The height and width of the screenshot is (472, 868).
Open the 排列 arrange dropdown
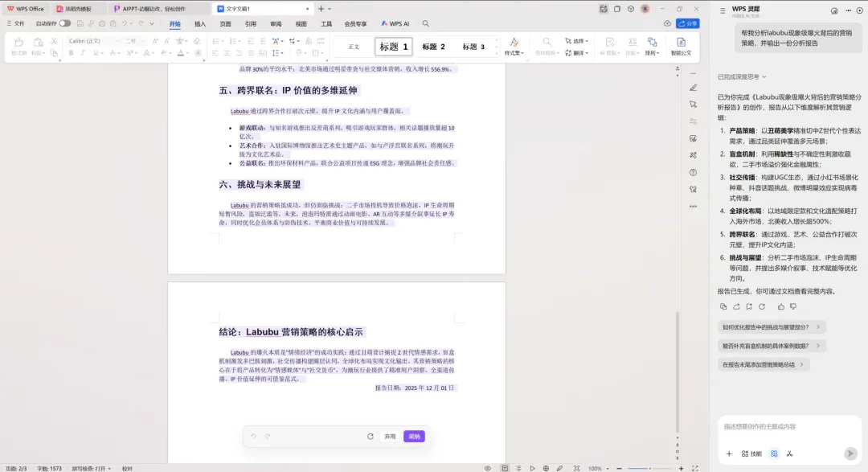[653, 47]
